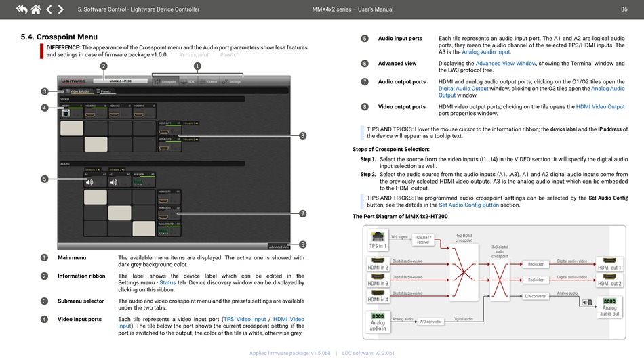Select the Settings main menu tab
The image size is (644, 361).
231,81
